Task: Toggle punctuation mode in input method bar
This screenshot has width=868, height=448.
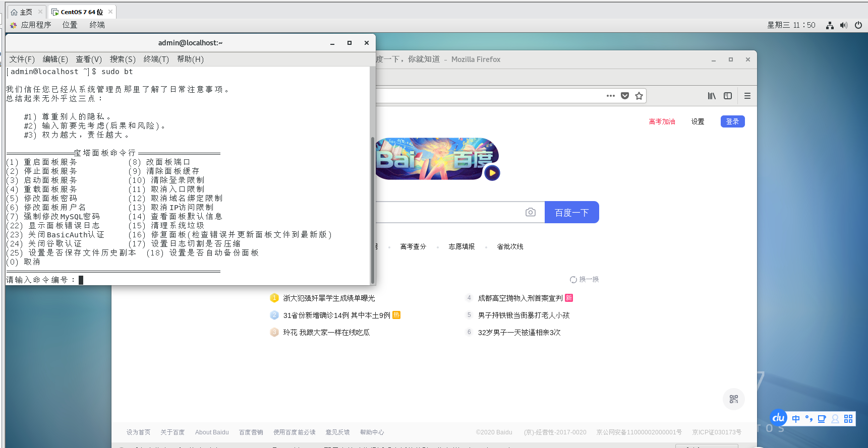Action: coord(809,419)
